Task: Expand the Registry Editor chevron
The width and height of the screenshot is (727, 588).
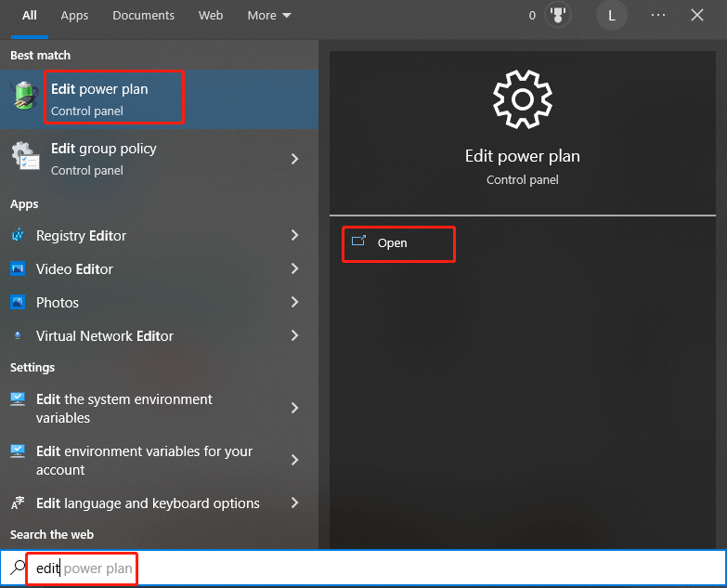Action: pyautogui.click(x=294, y=235)
